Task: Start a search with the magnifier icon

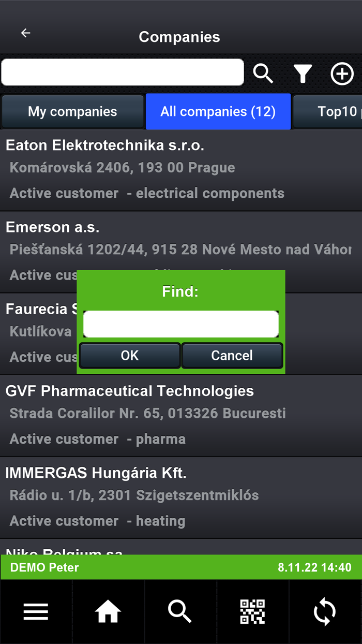Action: (263, 73)
